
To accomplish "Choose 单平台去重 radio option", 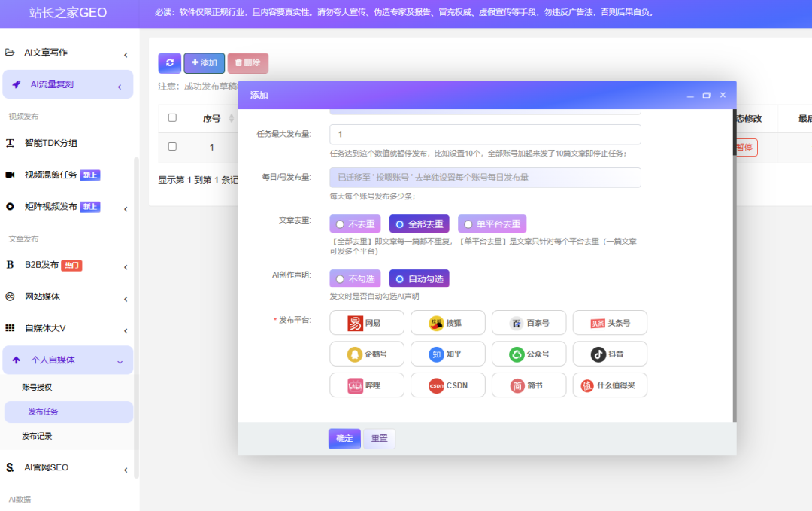I will point(492,224).
